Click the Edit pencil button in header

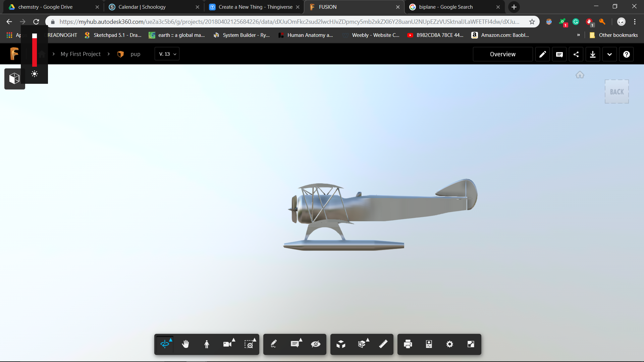tap(543, 54)
